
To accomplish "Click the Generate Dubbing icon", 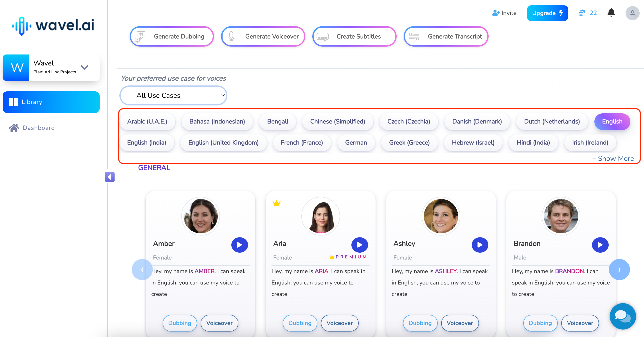I will pyautogui.click(x=140, y=36).
